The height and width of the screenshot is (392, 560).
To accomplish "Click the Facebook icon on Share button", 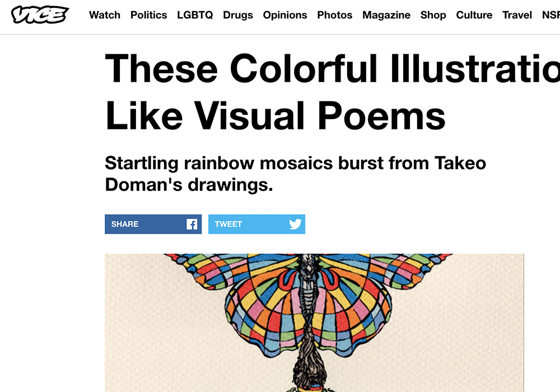I will pyautogui.click(x=192, y=225).
